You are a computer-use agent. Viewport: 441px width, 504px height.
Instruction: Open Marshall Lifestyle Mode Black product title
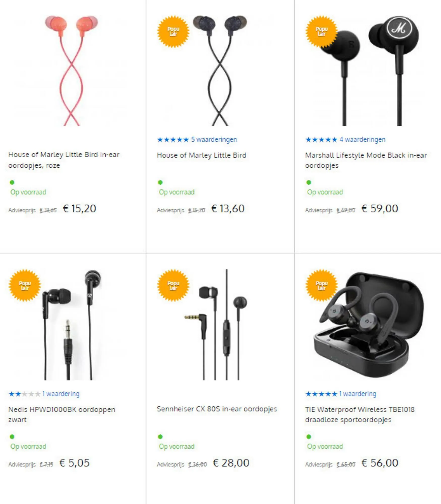(366, 160)
